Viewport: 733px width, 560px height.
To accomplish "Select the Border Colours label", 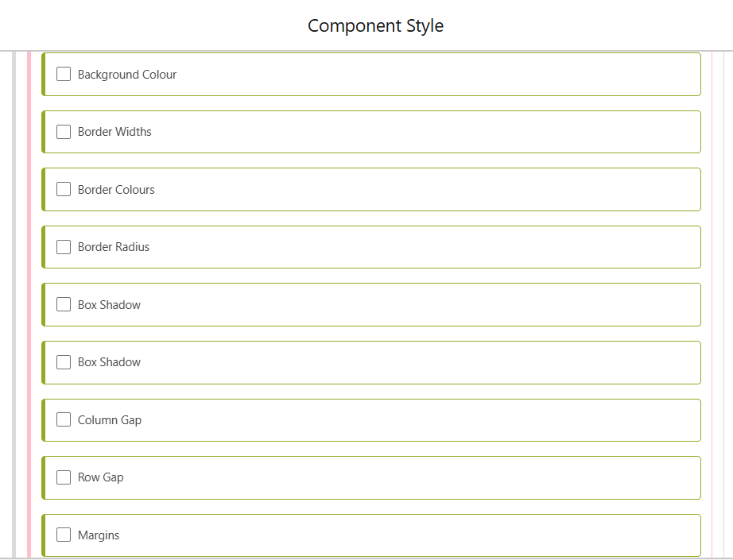I will point(116,190).
